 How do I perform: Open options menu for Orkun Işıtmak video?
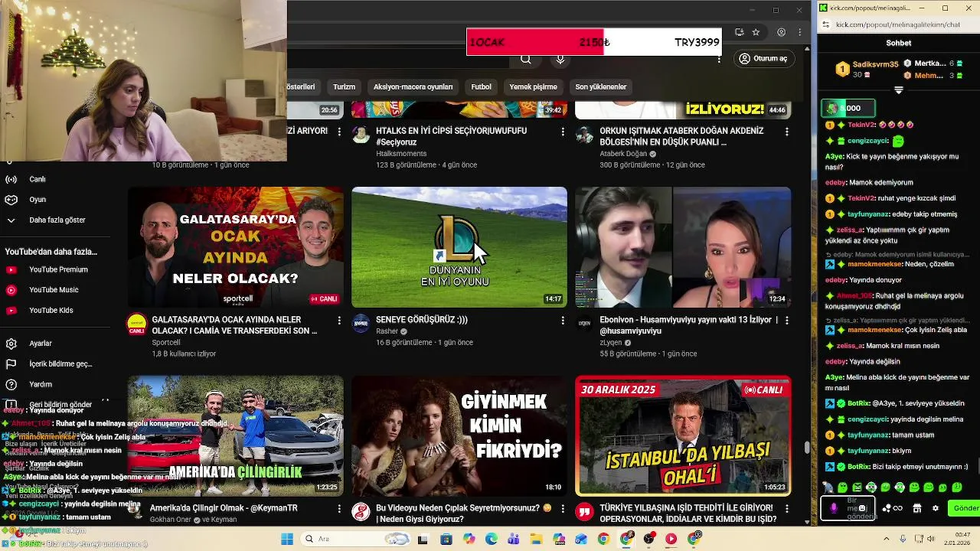[786, 132]
